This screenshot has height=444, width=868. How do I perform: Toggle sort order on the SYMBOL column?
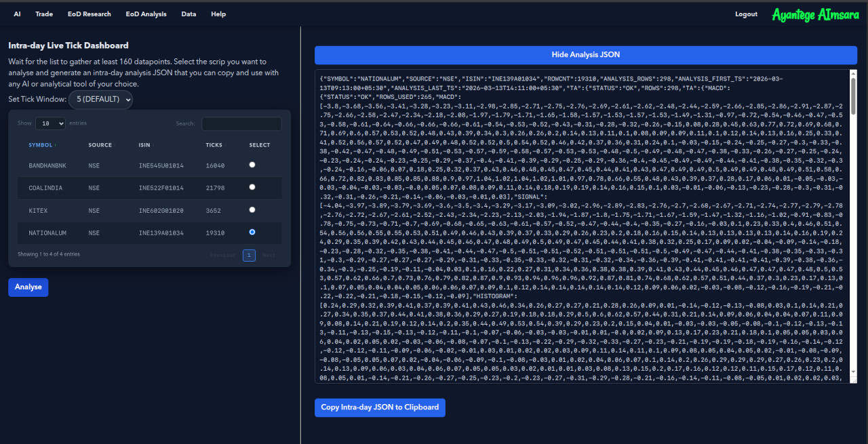[42, 144]
